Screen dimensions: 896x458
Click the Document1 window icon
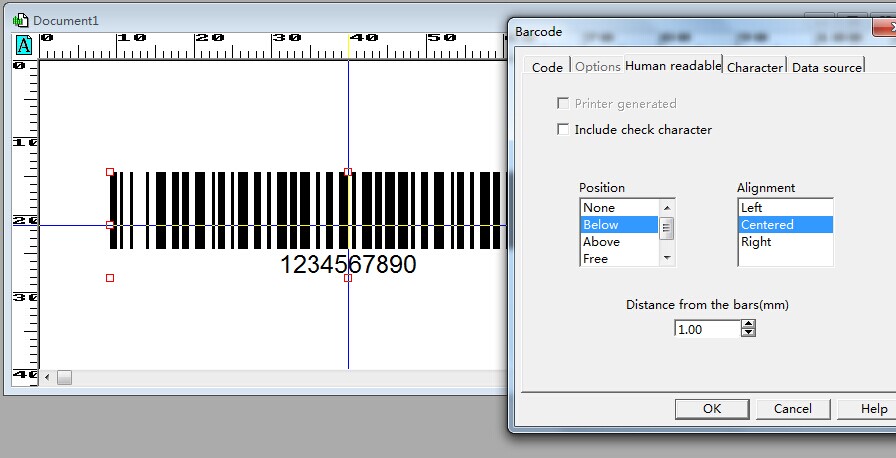[20, 21]
